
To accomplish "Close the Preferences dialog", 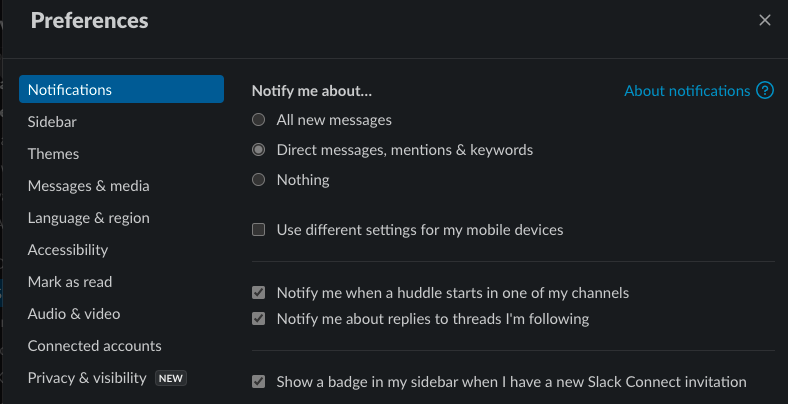I will click(765, 20).
